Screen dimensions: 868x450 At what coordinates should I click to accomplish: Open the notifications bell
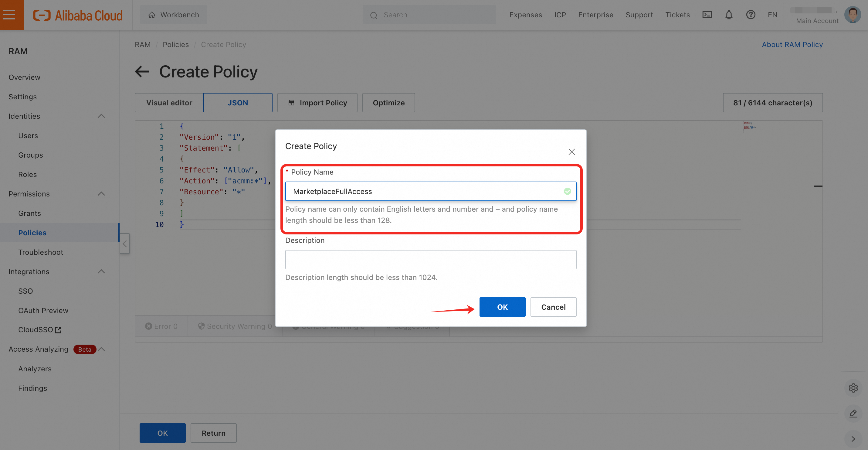pos(729,15)
